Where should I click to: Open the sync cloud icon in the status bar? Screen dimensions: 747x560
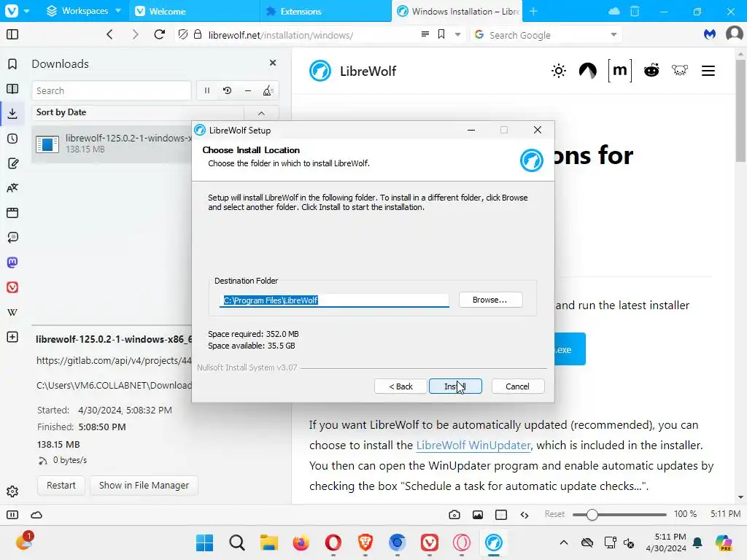pyautogui.click(x=36, y=515)
